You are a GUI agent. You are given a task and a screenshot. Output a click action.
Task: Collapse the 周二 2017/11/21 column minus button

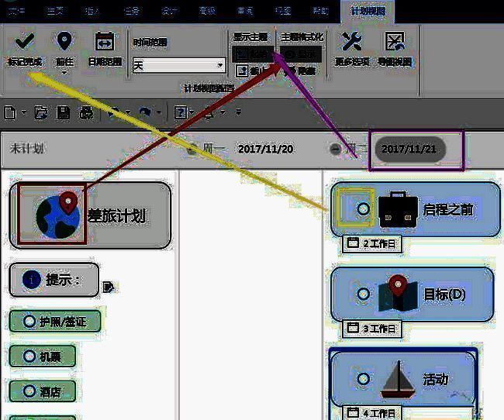[335, 149]
